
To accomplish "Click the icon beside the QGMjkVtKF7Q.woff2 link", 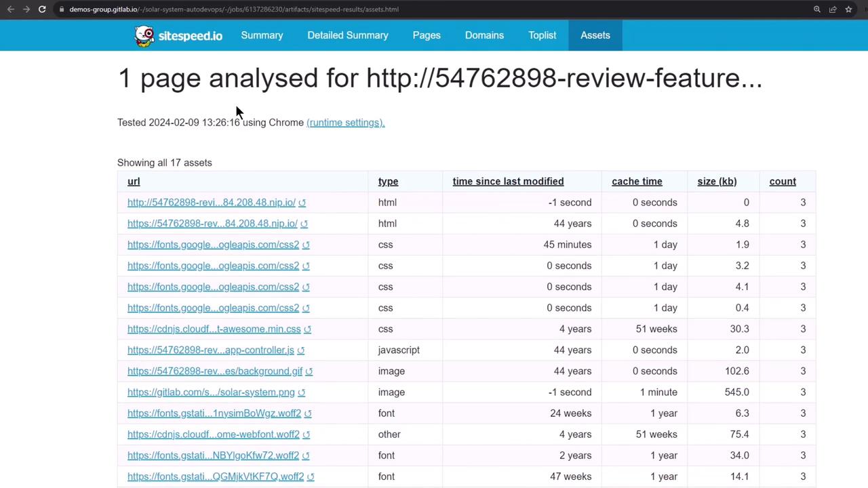I will pos(311,476).
